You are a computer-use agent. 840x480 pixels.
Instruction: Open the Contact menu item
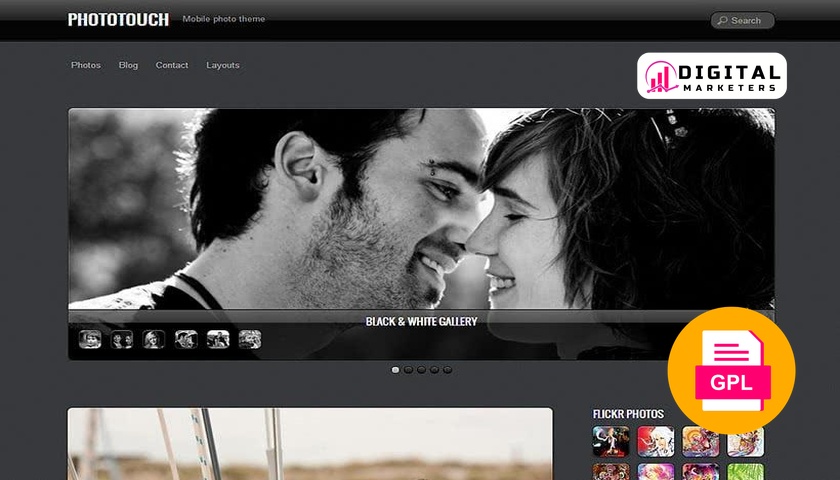point(171,65)
